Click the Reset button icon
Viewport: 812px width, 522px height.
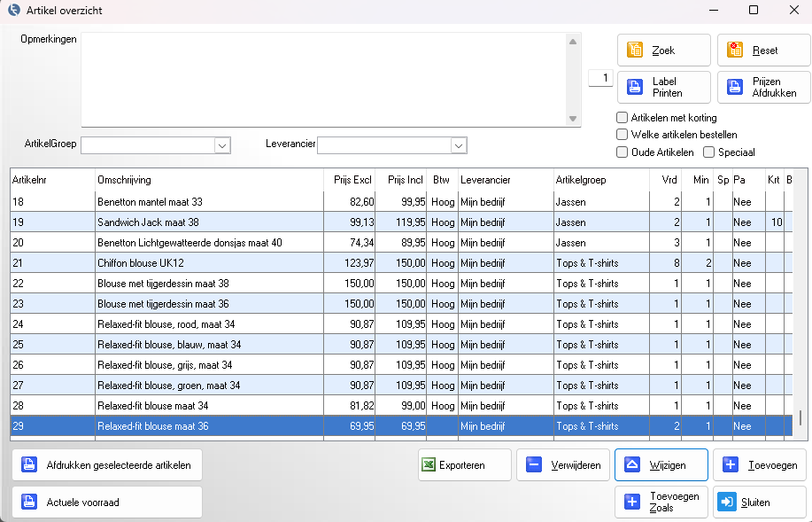(x=735, y=51)
